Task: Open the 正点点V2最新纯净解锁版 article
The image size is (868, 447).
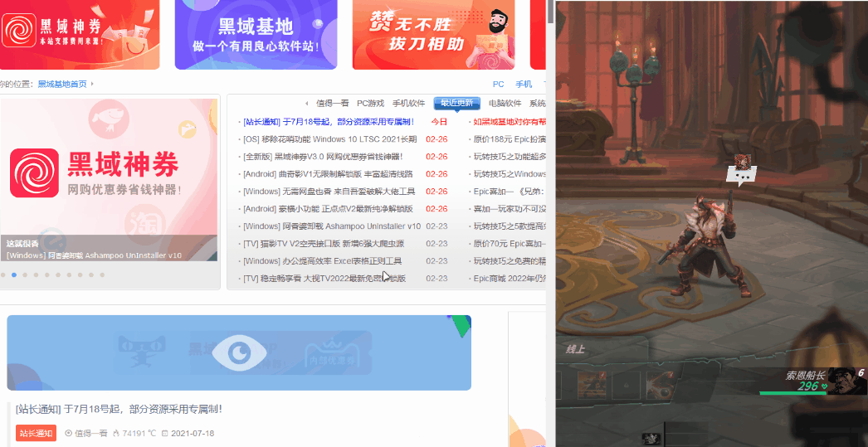Action: tap(328, 209)
